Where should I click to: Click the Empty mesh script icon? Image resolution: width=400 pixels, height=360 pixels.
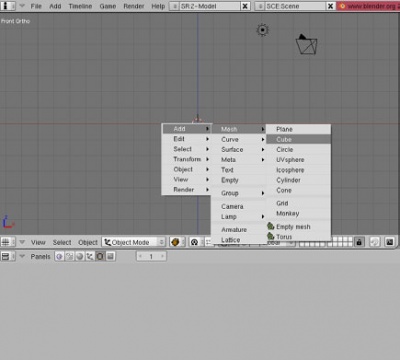(271, 226)
